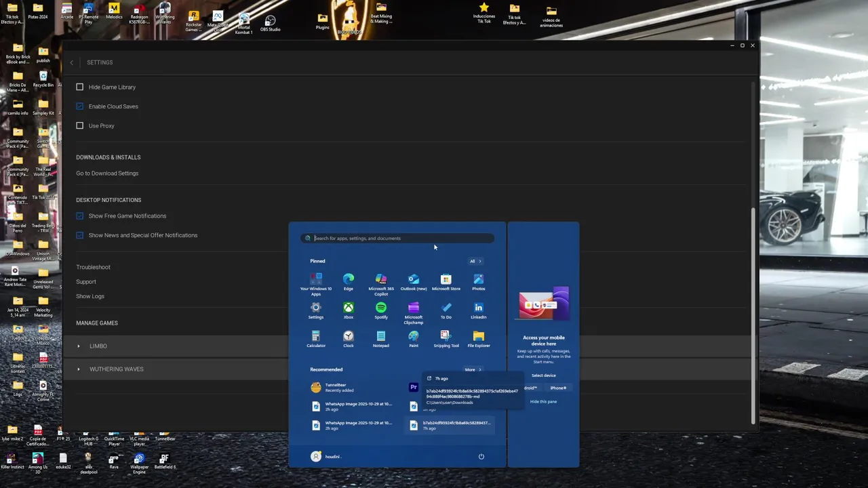868x488 pixels.
Task: Select the Recycle Bin desktop icon
Action: tap(43, 79)
